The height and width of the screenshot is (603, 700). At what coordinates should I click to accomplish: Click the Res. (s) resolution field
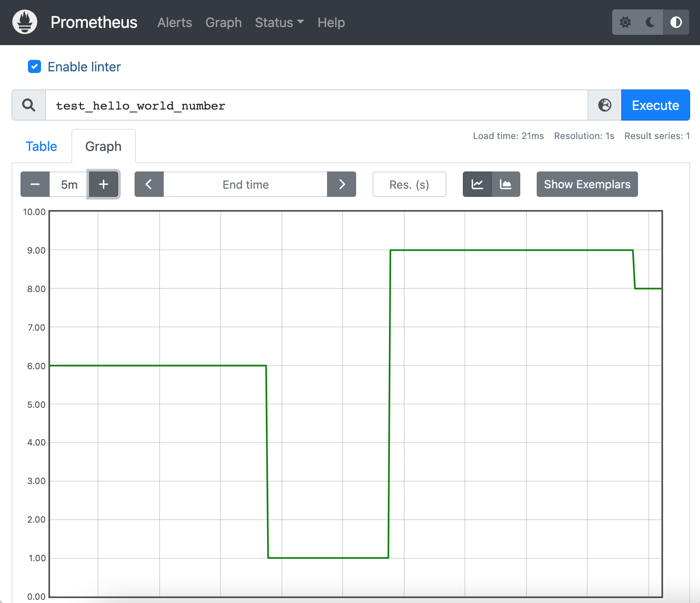(409, 184)
